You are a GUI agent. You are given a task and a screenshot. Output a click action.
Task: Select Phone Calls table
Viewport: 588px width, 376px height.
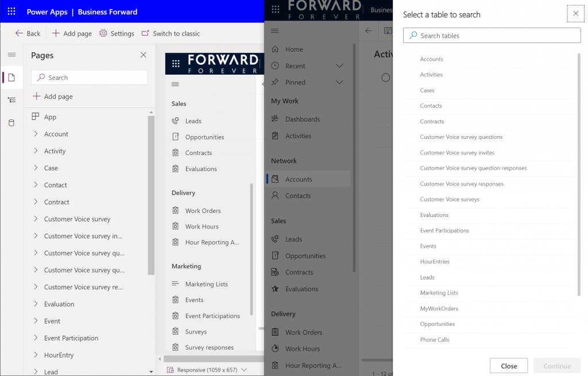pyautogui.click(x=489, y=340)
